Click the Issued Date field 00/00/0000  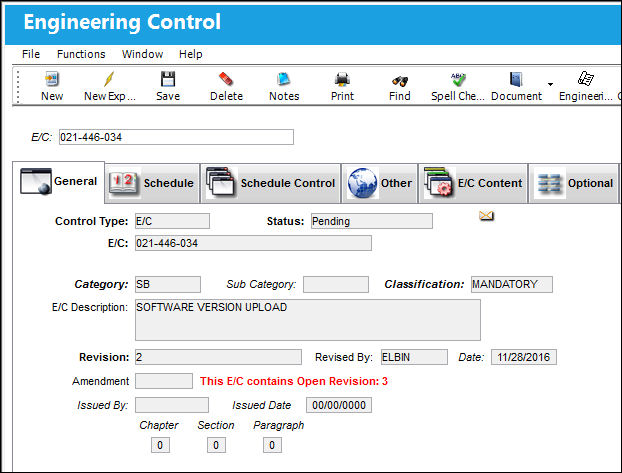[x=339, y=405]
